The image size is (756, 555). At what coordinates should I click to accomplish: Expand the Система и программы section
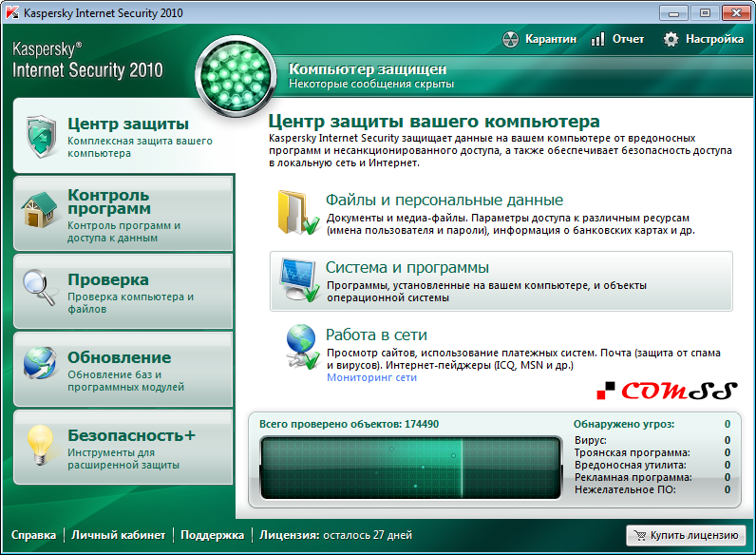[x=407, y=268]
